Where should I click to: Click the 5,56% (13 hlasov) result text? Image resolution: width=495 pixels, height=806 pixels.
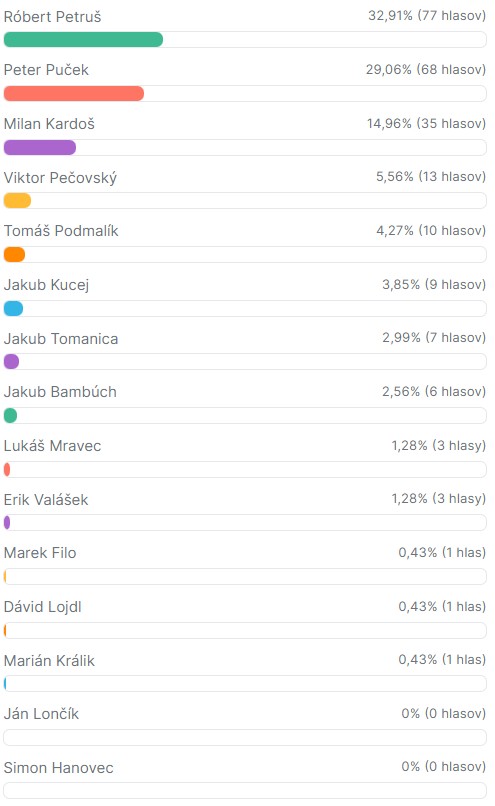point(431,176)
